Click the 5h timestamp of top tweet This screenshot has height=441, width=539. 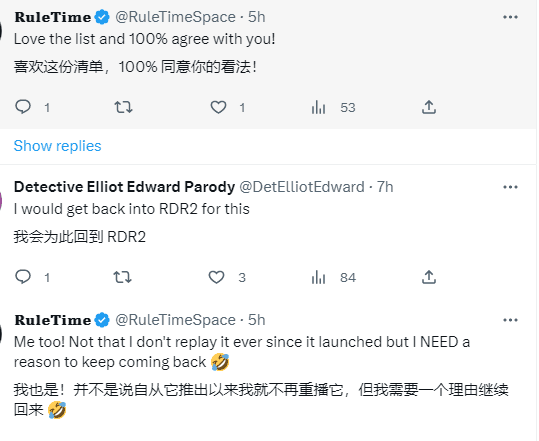click(x=257, y=17)
